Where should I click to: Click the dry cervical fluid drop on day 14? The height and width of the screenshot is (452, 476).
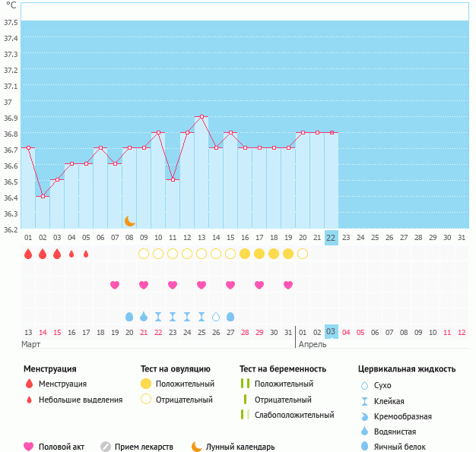pyautogui.click(x=216, y=316)
